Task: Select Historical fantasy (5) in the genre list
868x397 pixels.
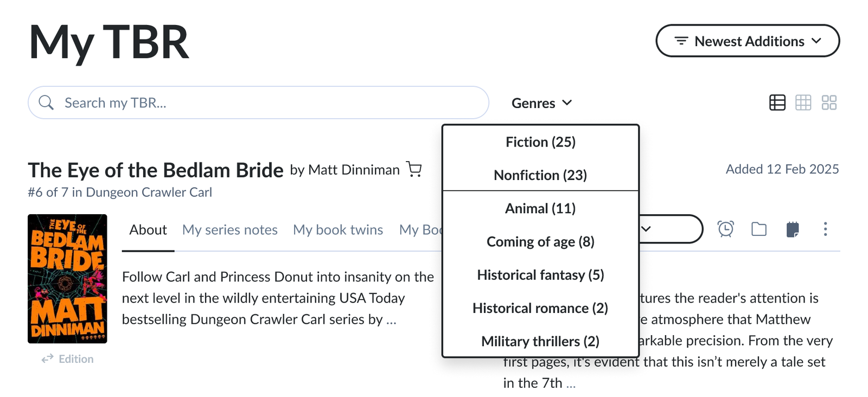Action: [x=540, y=275]
